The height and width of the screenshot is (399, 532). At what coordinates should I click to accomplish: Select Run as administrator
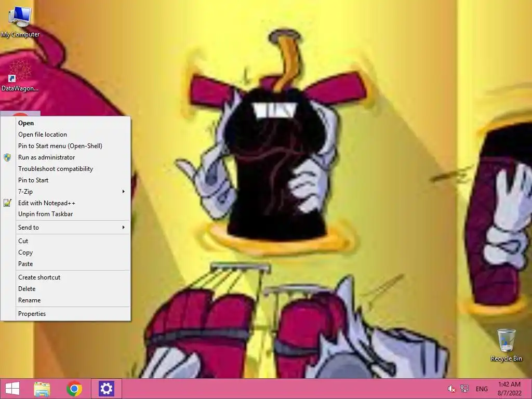[65, 157]
